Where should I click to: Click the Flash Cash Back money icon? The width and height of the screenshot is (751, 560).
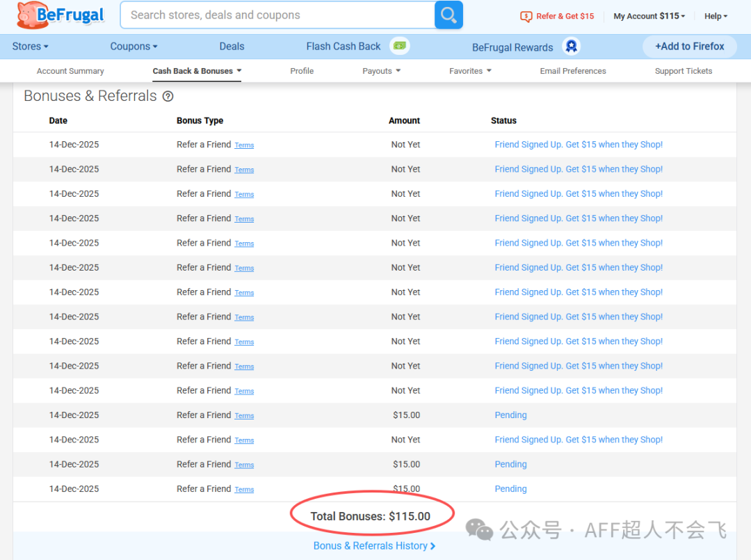[399, 46]
